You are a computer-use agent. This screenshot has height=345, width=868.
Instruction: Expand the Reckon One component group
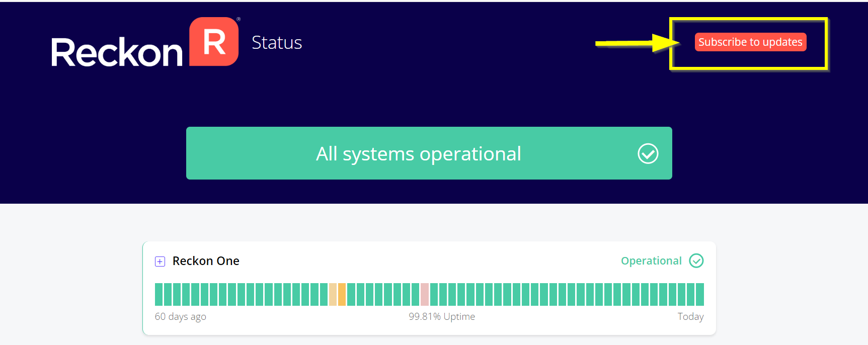point(160,262)
